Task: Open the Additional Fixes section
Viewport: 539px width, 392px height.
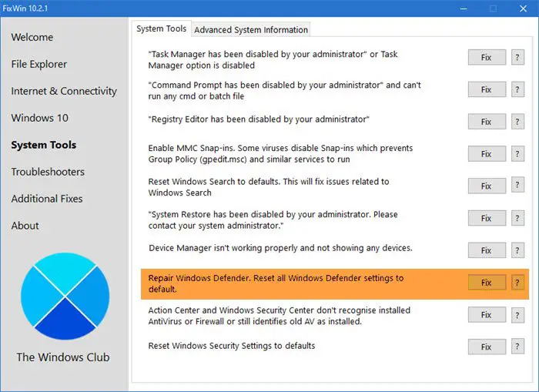Action: pos(47,199)
